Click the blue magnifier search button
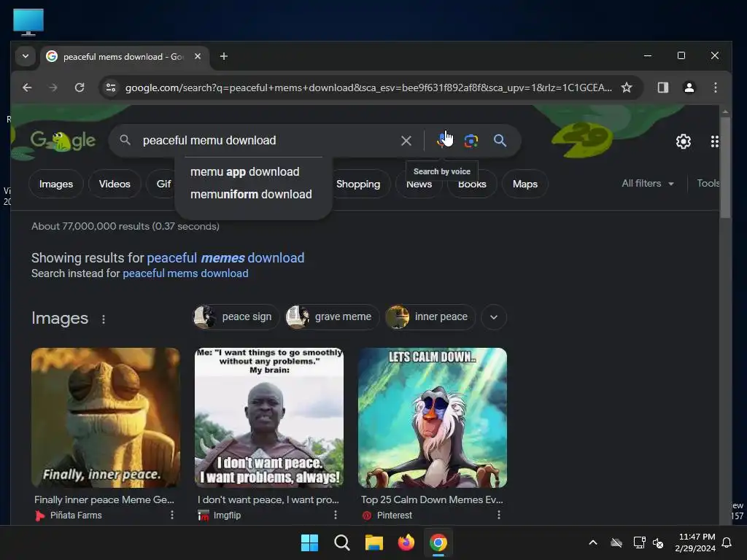The width and height of the screenshot is (747, 560). coord(500,141)
